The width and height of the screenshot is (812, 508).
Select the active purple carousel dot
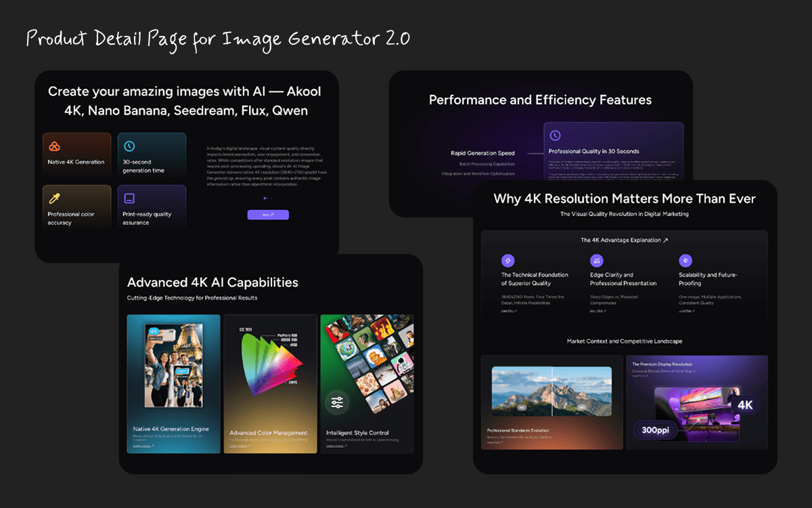pos(264,198)
